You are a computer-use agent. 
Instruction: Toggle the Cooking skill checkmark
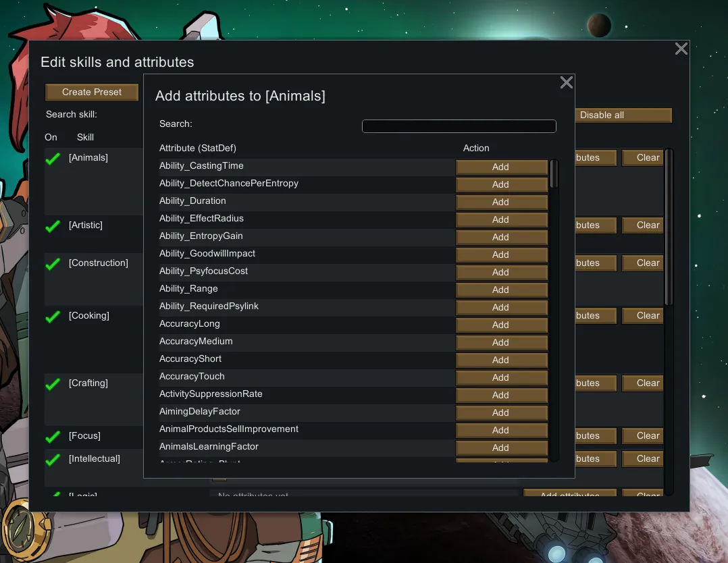point(53,317)
